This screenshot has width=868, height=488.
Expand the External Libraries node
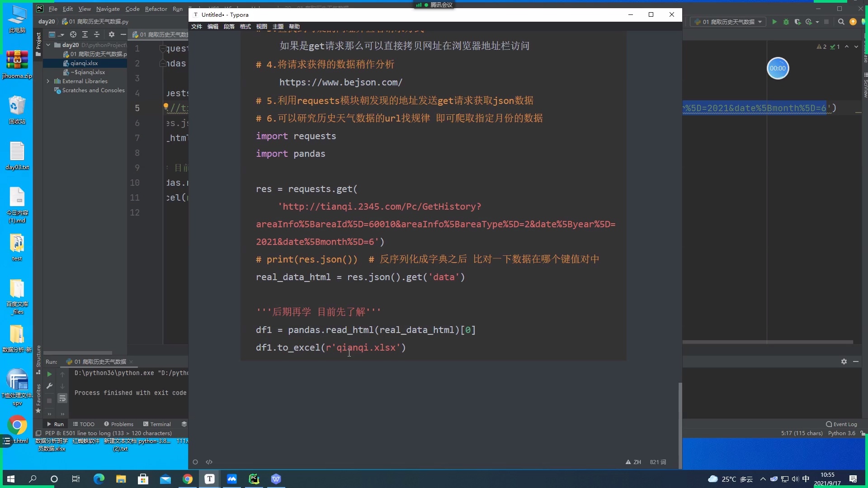click(x=48, y=81)
